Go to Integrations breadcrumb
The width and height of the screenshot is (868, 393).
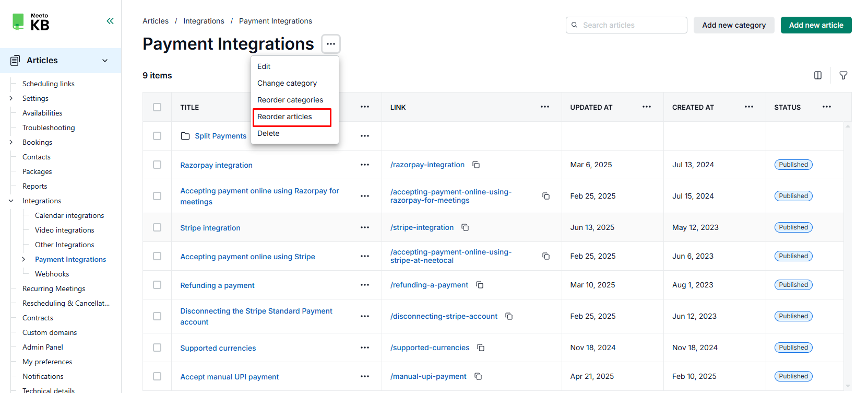tap(204, 21)
